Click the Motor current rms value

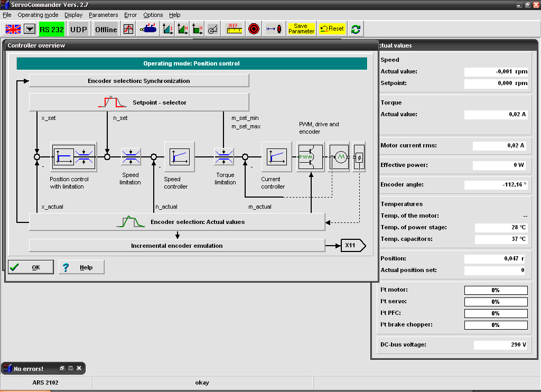tap(500, 146)
